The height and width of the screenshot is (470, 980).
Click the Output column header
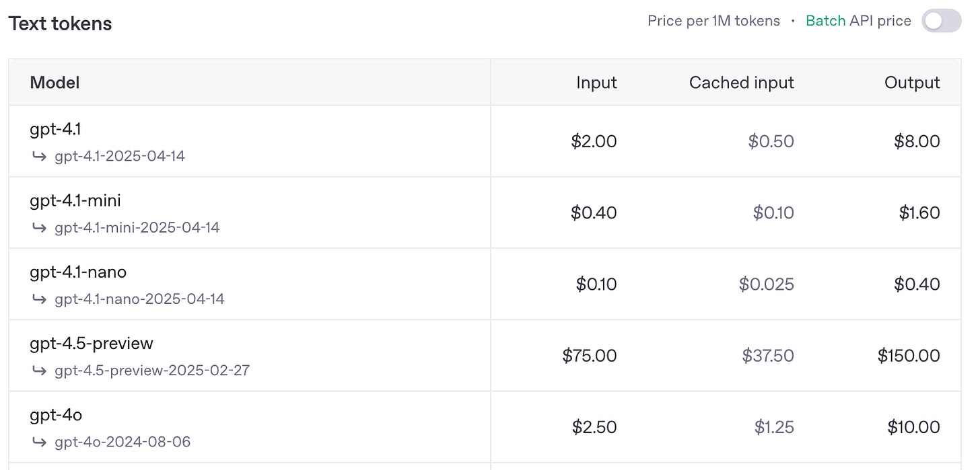(912, 83)
